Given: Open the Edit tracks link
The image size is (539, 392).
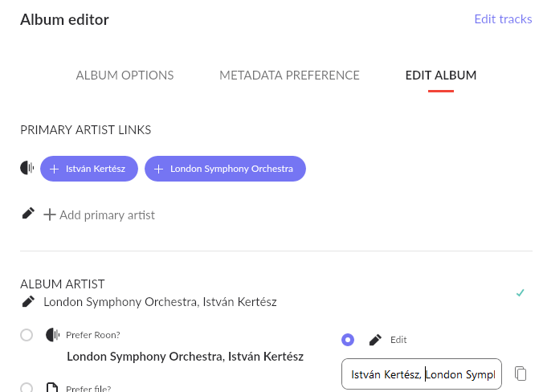Looking at the screenshot, I should click(x=503, y=19).
